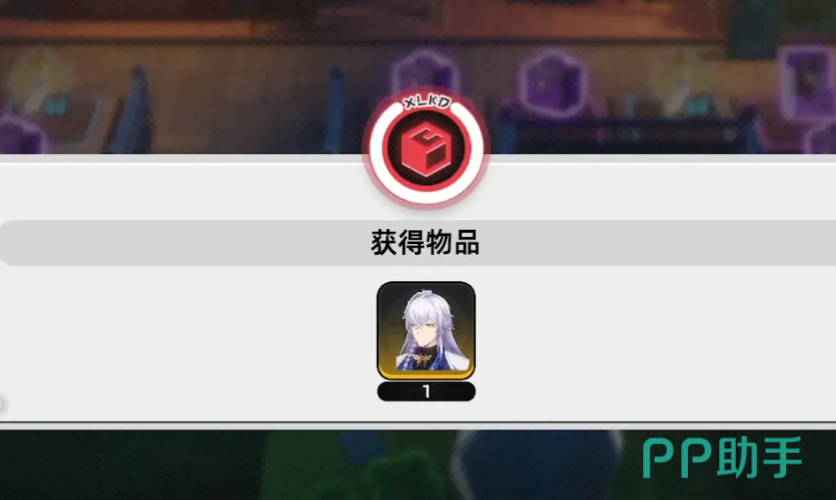
Task: Click the purple cube at the left edge
Action: [x=21, y=134]
